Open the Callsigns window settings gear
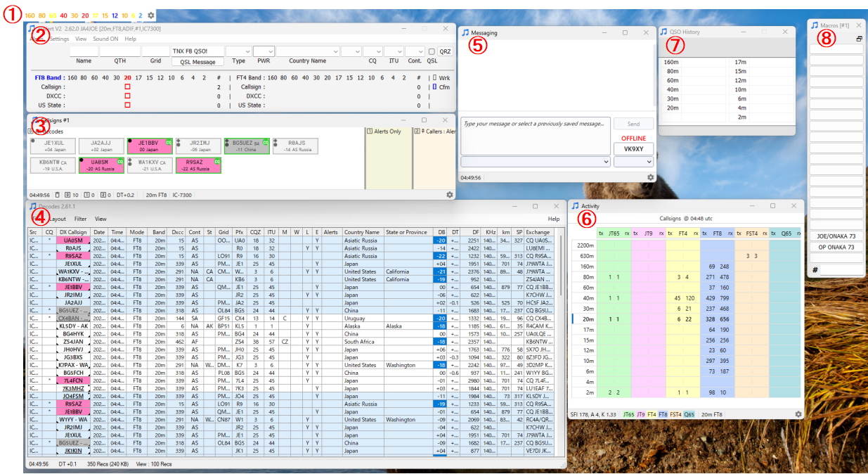This screenshot has height=474, width=868. click(x=450, y=194)
